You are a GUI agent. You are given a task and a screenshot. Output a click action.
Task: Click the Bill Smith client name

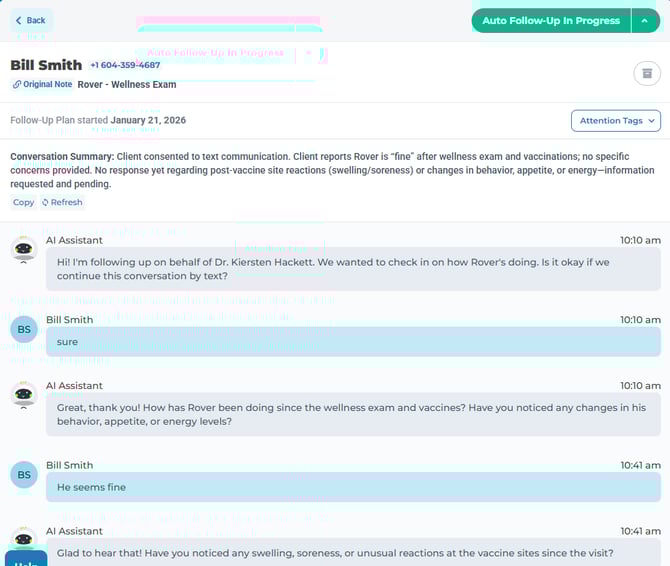(46, 65)
